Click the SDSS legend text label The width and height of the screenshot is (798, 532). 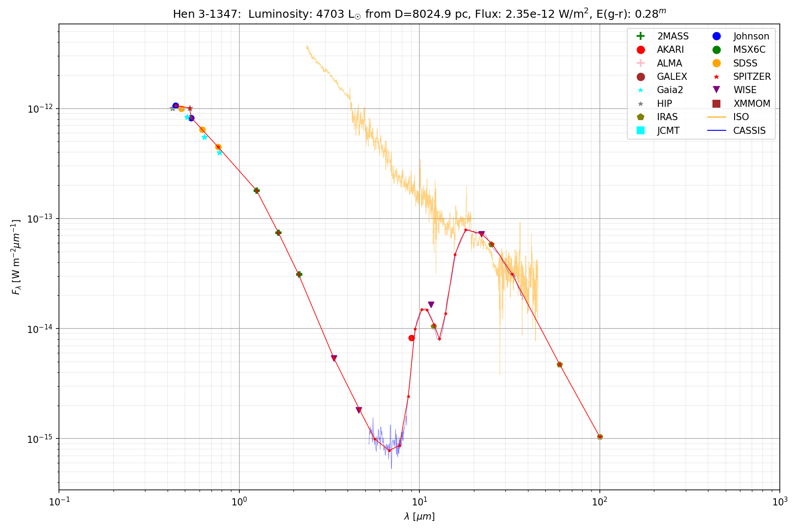(x=745, y=63)
